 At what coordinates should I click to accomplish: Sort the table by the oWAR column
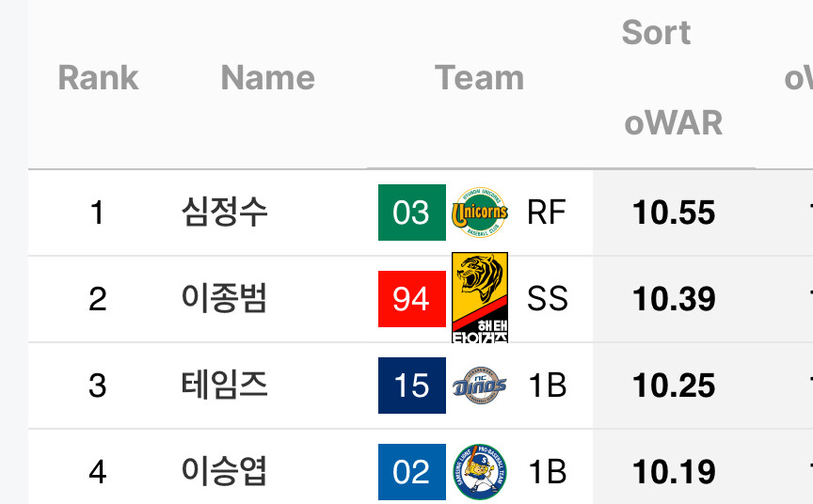674,123
